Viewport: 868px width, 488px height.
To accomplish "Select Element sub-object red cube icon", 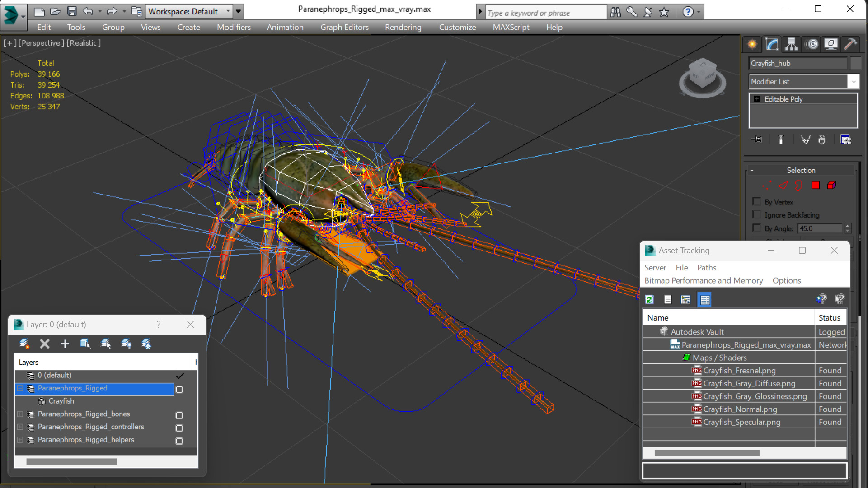I will [x=831, y=186].
